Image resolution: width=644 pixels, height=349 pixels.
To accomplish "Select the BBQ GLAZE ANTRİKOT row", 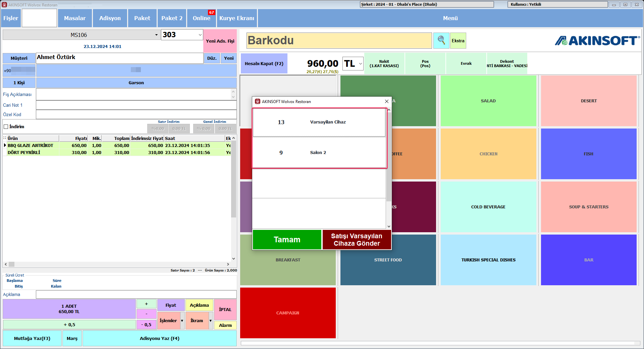I will click(x=117, y=145).
